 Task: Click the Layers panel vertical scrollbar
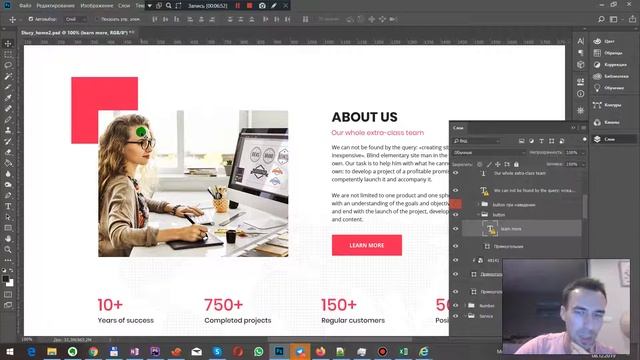585,206
